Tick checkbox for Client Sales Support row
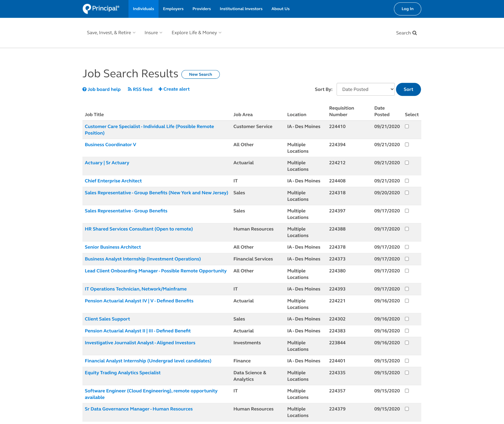The height and width of the screenshot is (424, 504). (407, 319)
